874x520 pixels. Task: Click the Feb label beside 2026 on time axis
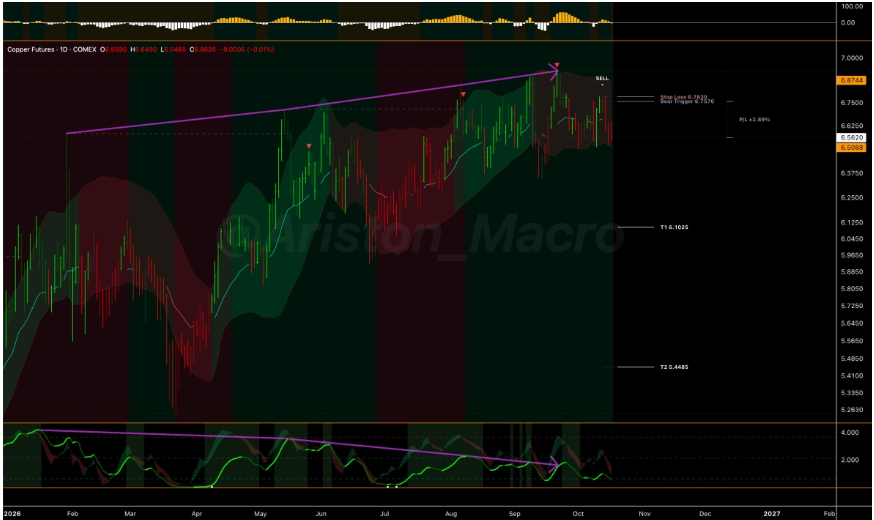72,513
